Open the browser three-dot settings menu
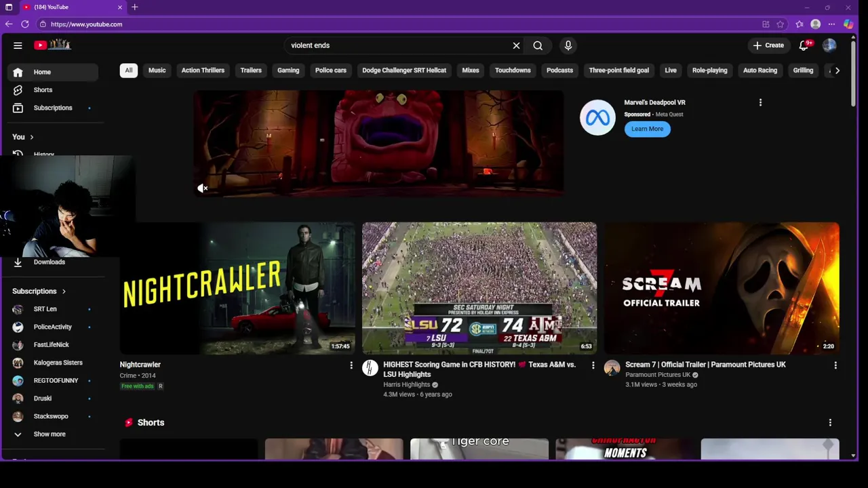 tap(831, 24)
